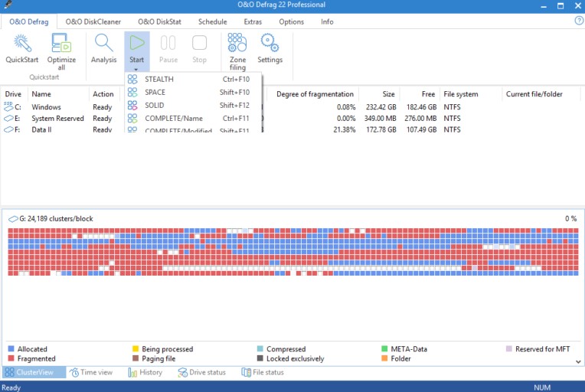Click the Pause button icon
The image size is (585, 392).
[168, 43]
